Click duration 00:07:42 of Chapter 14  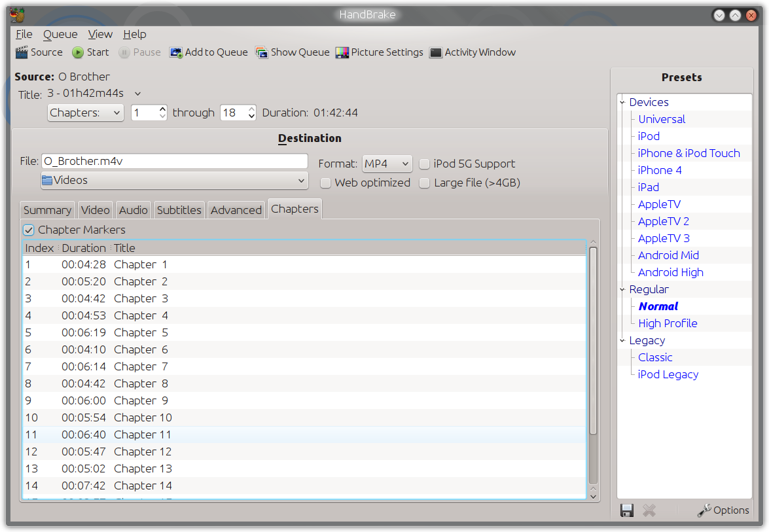point(83,486)
